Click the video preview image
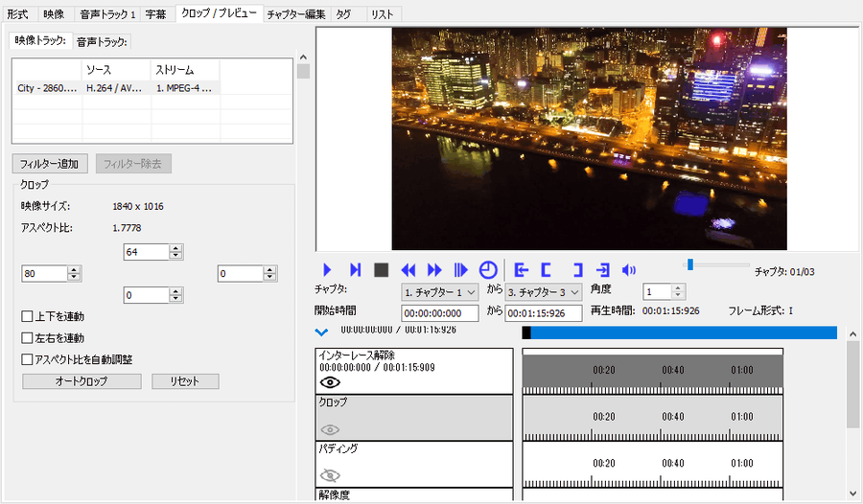Viewport: 863px width, 504px height. (x=589, y=139)
